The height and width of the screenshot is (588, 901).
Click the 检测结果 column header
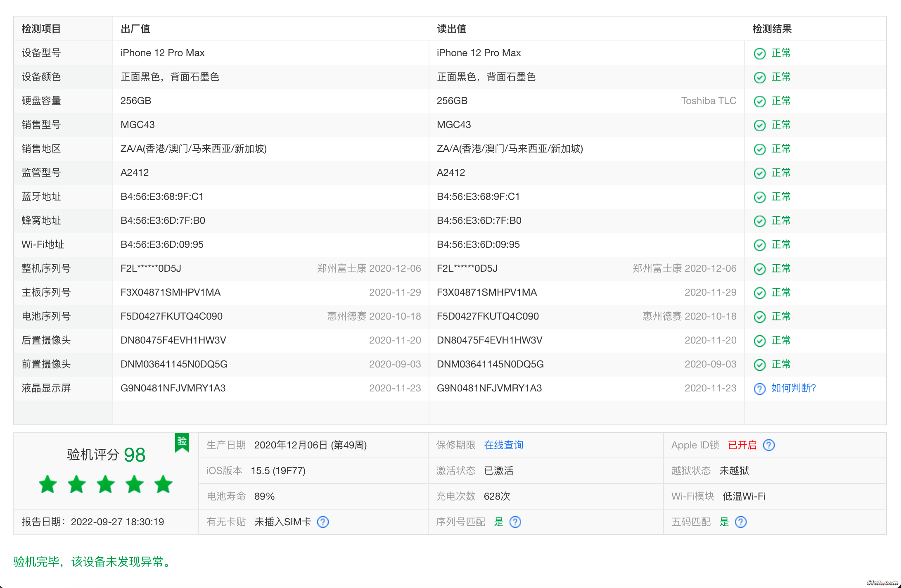click(x=771, y=29)
